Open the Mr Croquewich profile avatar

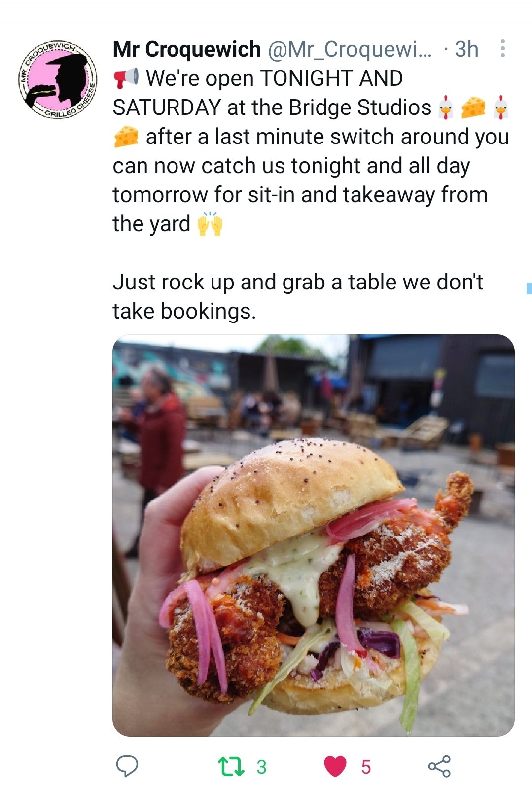tap(58, 79)
